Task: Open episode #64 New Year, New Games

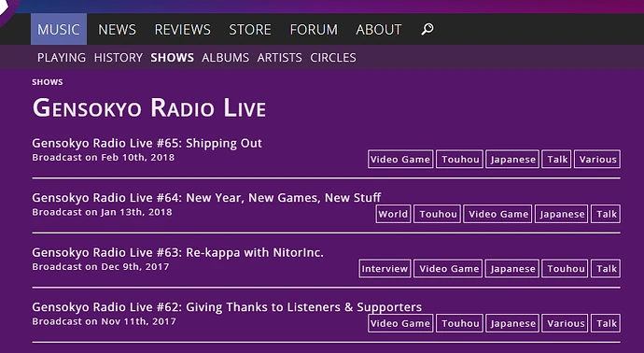Action: [x=206, y=198]
